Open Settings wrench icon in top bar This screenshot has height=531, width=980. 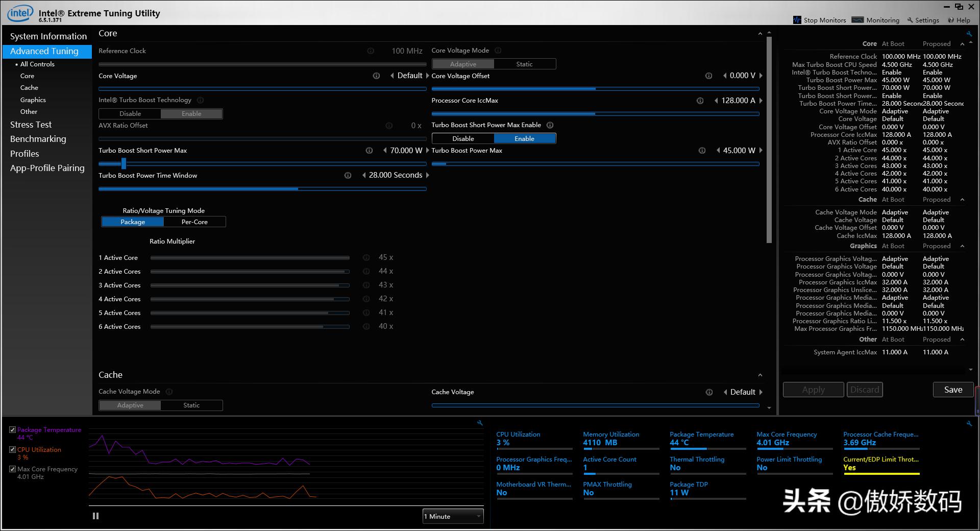(x=910, y=20)
